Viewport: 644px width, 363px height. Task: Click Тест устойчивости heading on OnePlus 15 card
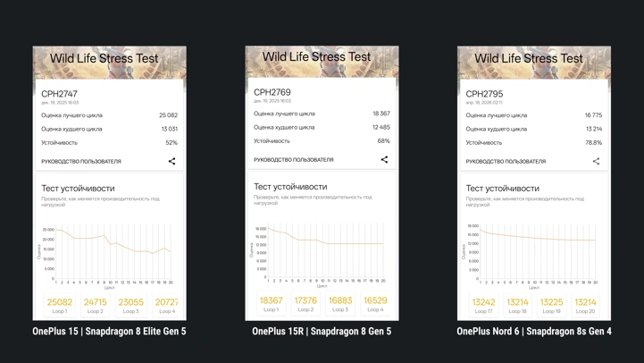78,189
